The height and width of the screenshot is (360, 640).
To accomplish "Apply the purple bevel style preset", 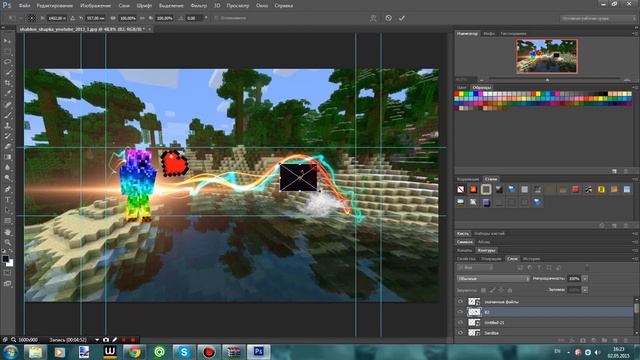I will point(486,202).
